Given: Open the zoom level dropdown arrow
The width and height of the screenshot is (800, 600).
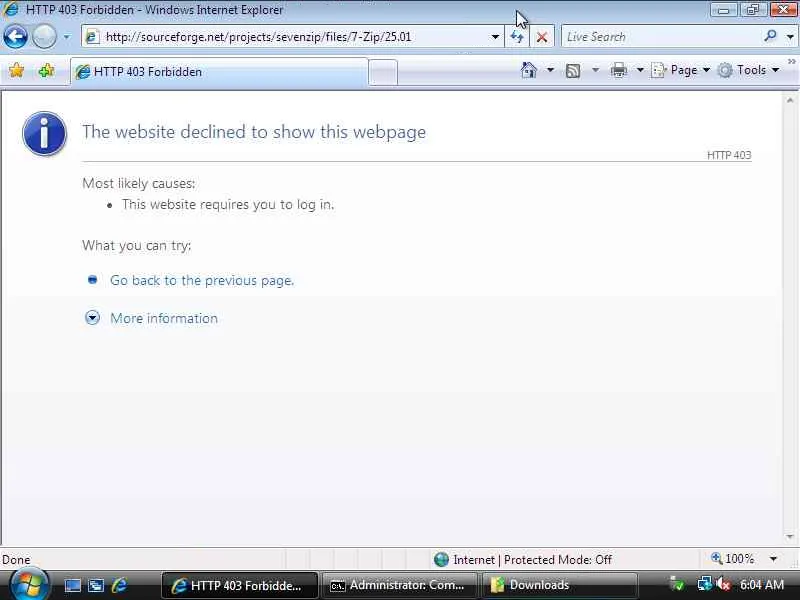Looking at the screenshot, I should tap(773, 559).
